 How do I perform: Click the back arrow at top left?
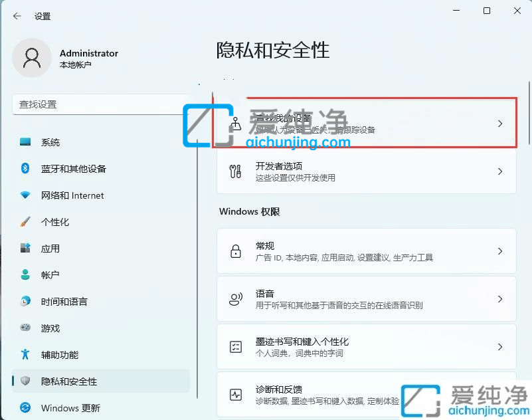pyautogui.click(x=17, y=16)
